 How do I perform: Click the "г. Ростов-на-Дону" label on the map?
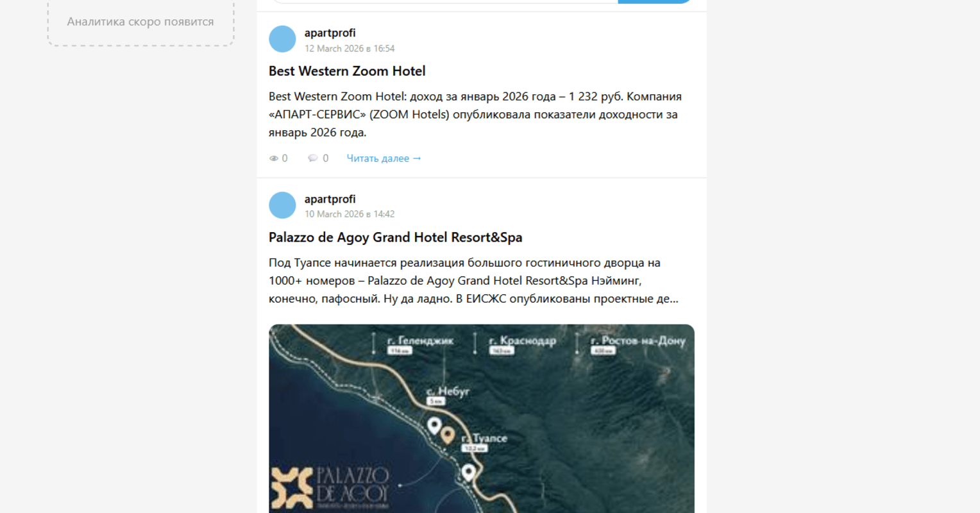[638, 341]
